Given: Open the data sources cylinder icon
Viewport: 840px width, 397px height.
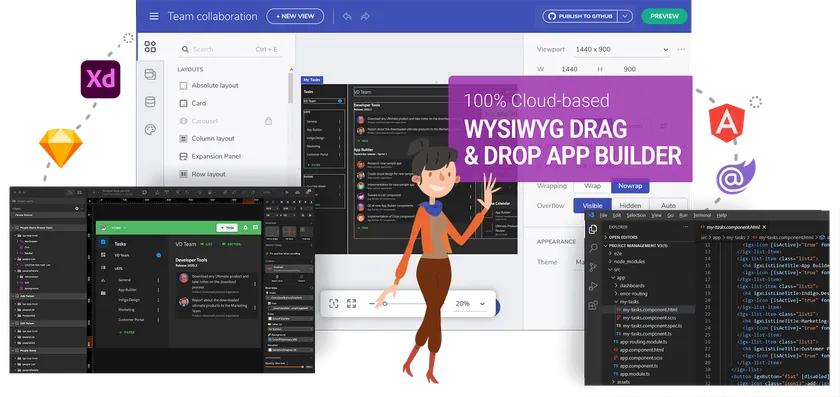Looking at the screenshot, I should coord(150,102).
